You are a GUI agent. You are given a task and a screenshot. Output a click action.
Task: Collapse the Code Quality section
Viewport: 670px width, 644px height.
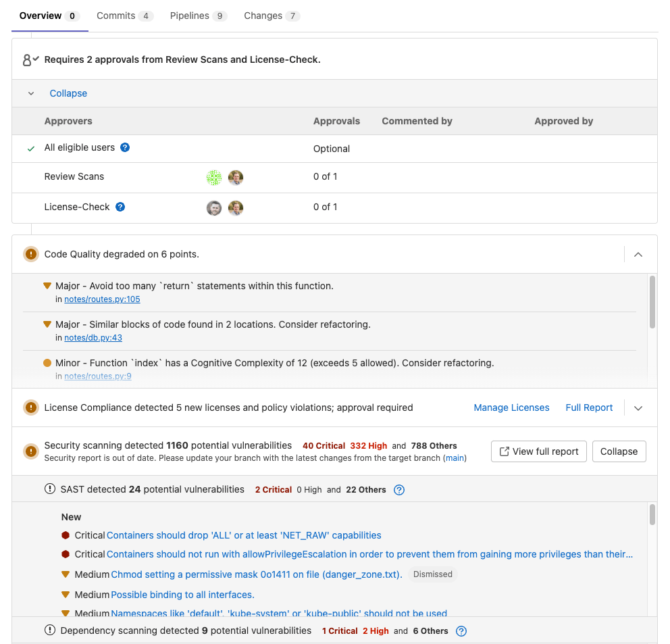[x=638, y=255]
